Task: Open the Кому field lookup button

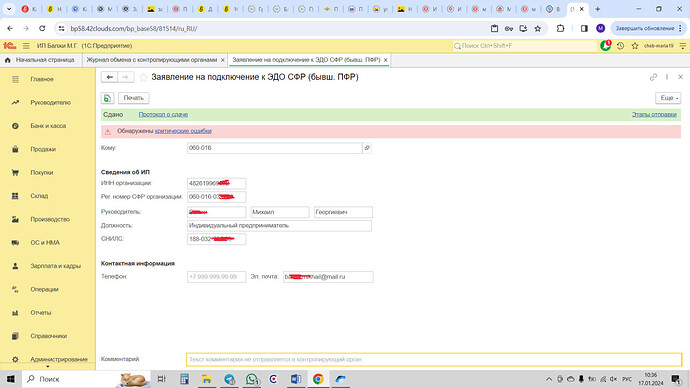Action: pos(367,148)
